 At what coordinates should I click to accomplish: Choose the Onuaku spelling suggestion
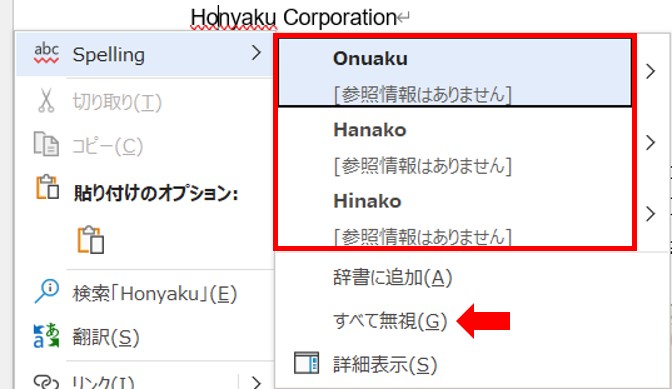455,72
